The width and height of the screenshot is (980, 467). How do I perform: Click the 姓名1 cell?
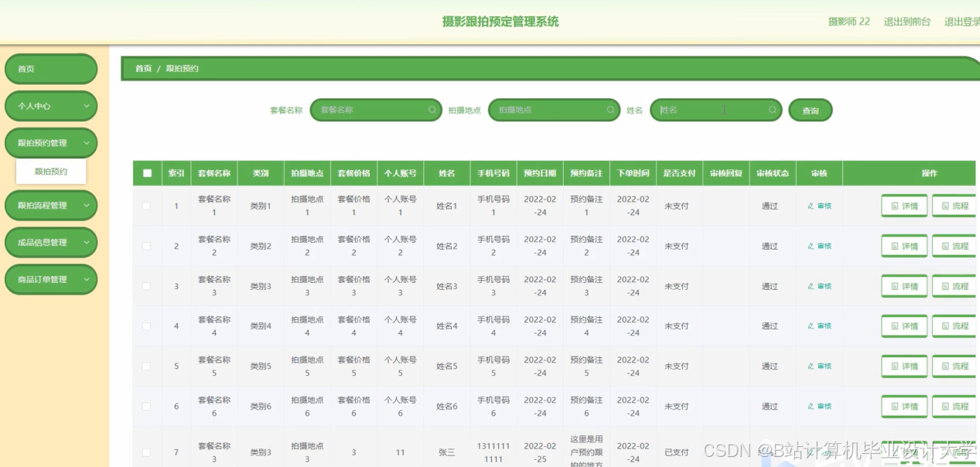(x=447, y=206)
